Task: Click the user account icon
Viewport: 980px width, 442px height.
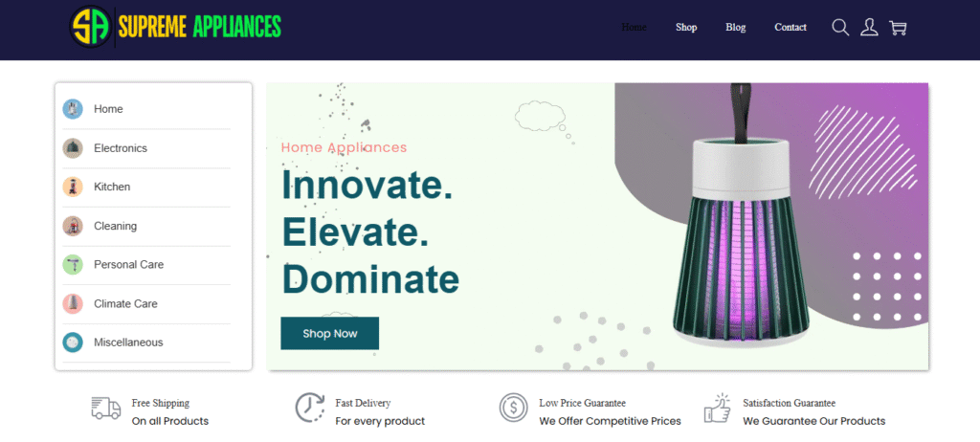Action: [869, 28]
